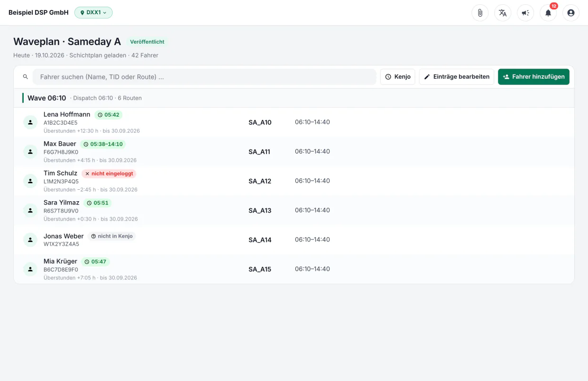The width and height of the screenshot is (588, 381).
Task: Click the name Max Bauer
Action: [60, 144]
